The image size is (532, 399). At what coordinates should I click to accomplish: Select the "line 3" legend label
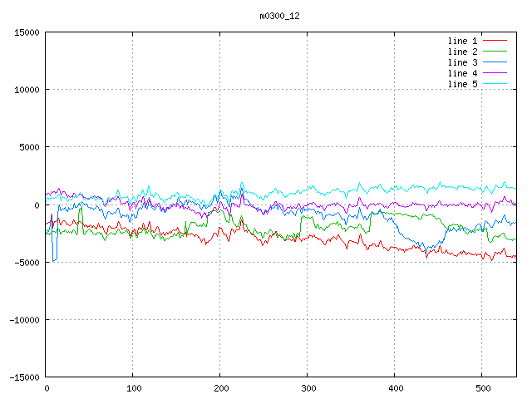coord(462,62)
